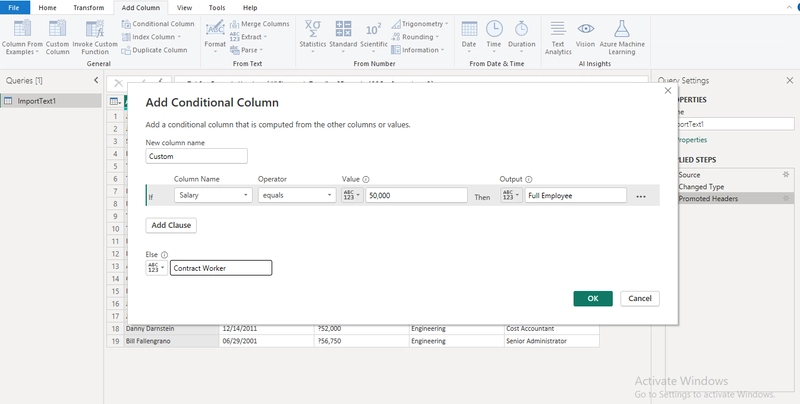This screenshot has width=800, height=404.
Task: Open the Parse dropdown
Action: (x=246, y=50)
